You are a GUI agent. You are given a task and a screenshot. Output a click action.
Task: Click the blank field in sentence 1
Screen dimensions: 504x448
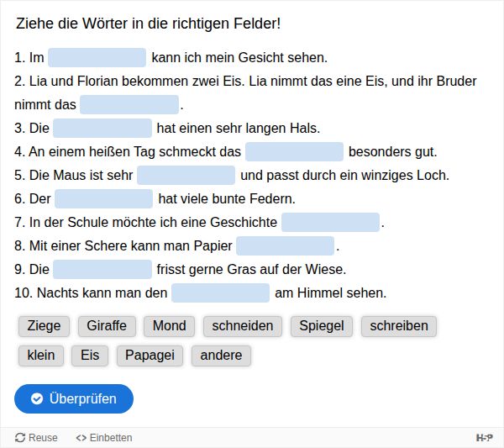coord(97,57)
